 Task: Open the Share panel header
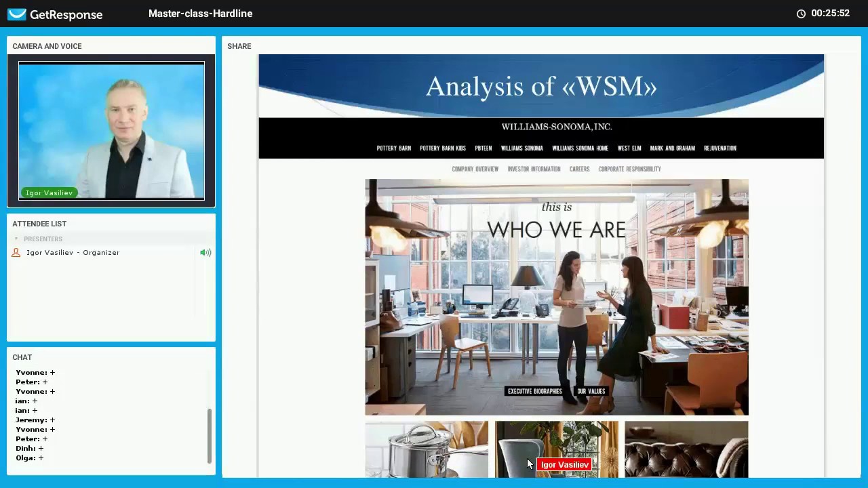[239, 46]
